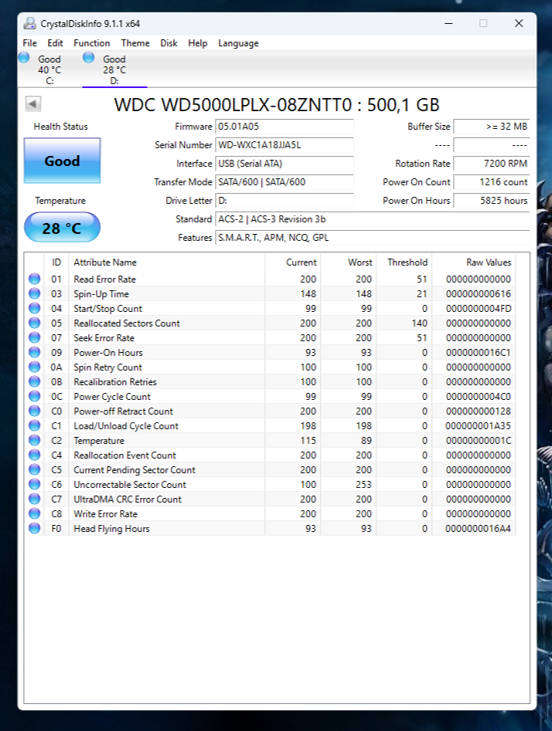Image resolution: width=552 pixels, height=731 pixels.
Task: Click the Firmware field 05.01A05
Action: pos(284,126)
